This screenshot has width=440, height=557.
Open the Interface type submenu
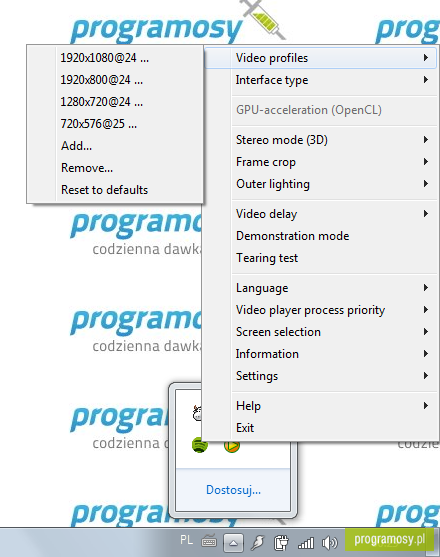point(321,80)
